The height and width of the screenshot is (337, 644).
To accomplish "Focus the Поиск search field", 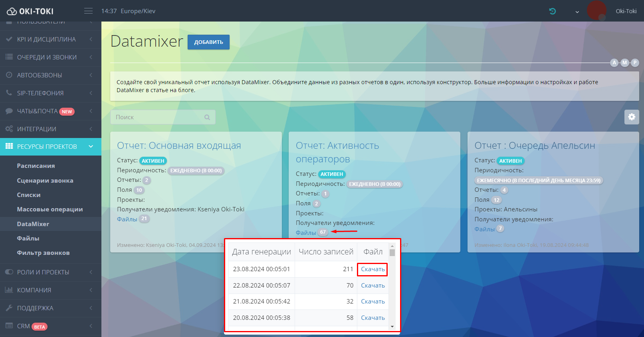I will [163, 117].
